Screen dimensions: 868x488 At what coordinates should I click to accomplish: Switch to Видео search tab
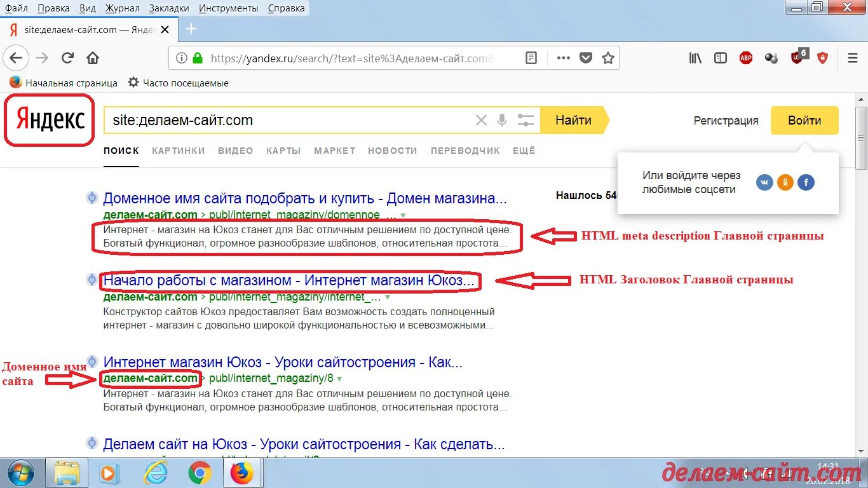[236, 151]
